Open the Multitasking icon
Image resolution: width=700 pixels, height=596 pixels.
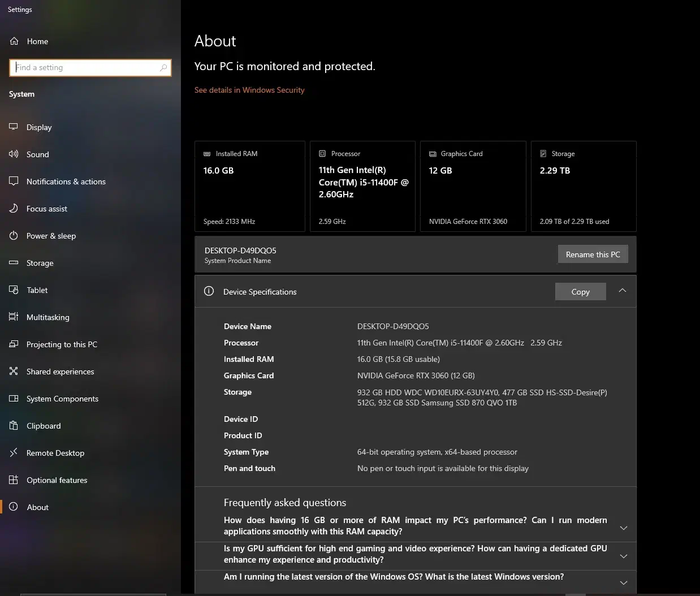tap(14, 317)
